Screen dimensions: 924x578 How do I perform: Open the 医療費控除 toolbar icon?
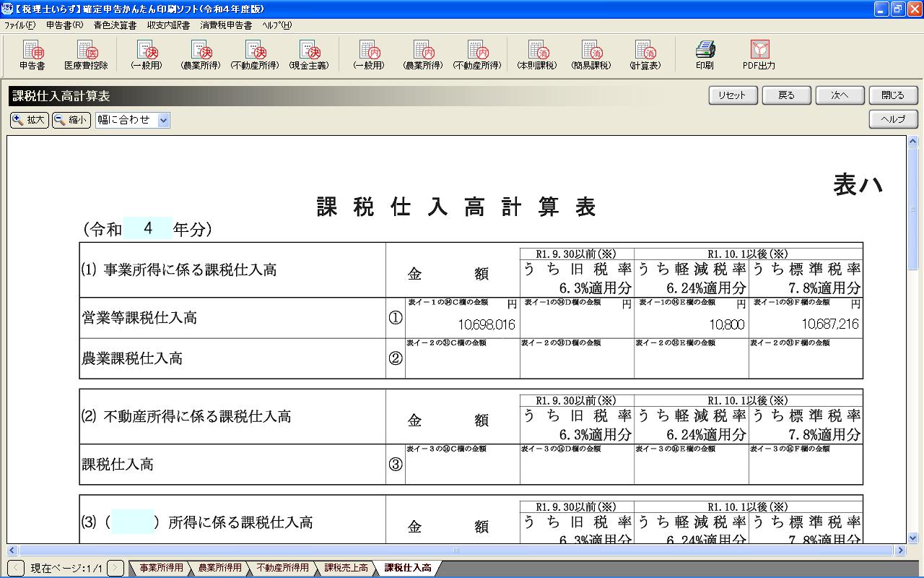[x=86, y=55]
